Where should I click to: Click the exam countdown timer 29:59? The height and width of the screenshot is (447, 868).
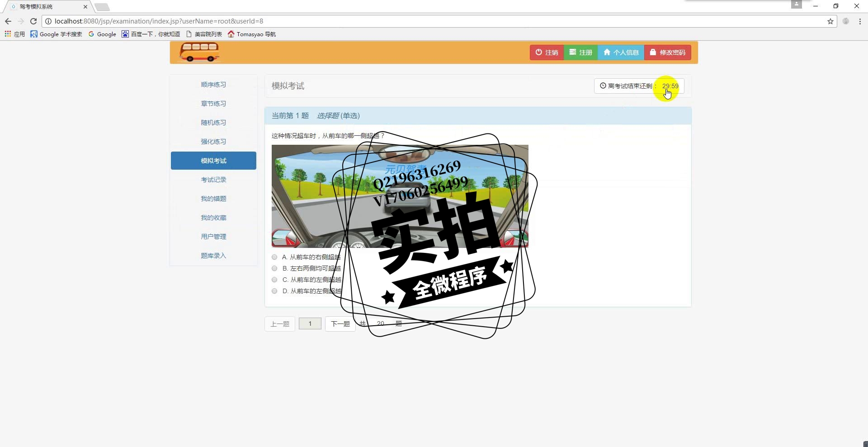coord(670,86)
